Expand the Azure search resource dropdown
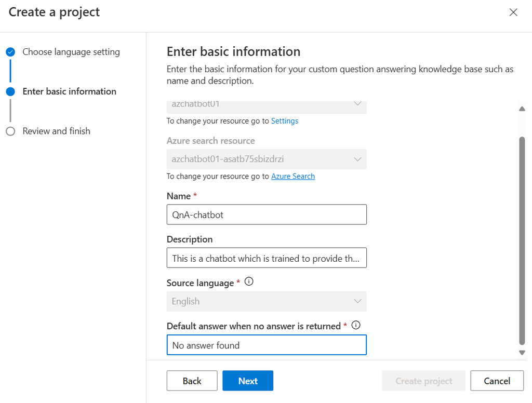The image size is (532, 403). (267, 159)
